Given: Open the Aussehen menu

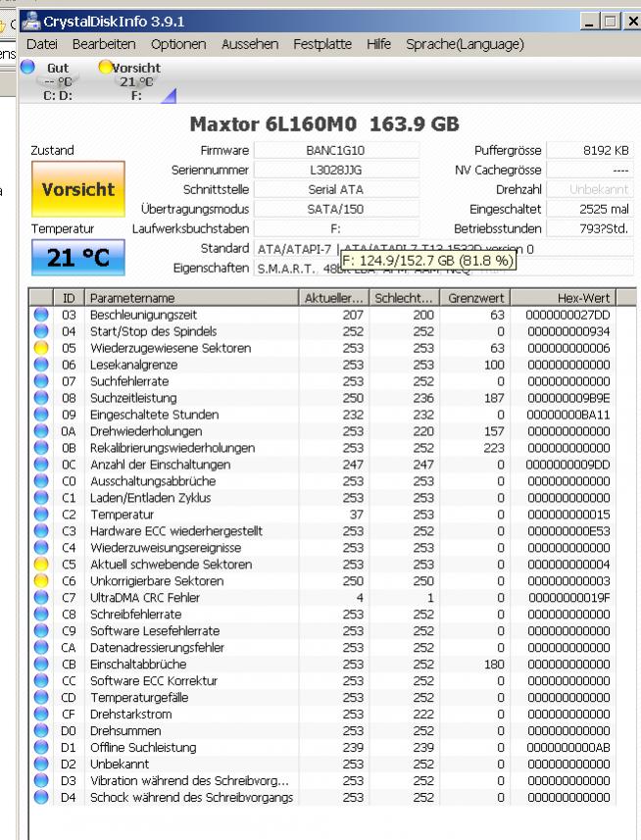Looking at the screenshot, I should coord(250,44).
